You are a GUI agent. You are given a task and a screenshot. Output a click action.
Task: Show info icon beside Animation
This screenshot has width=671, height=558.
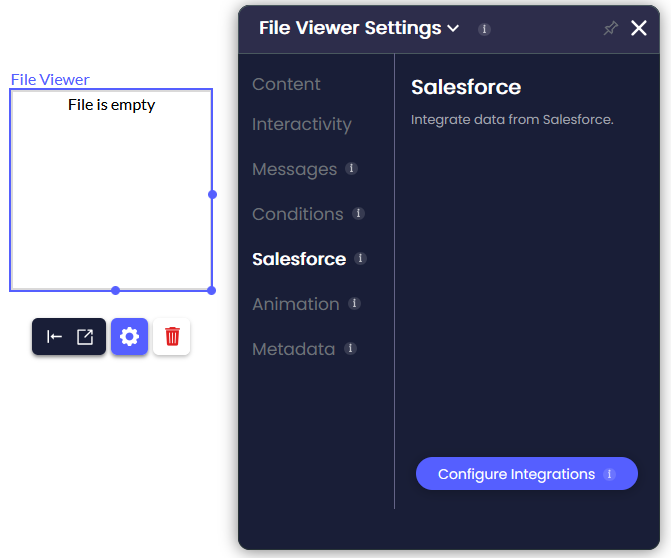coord(354,303)
